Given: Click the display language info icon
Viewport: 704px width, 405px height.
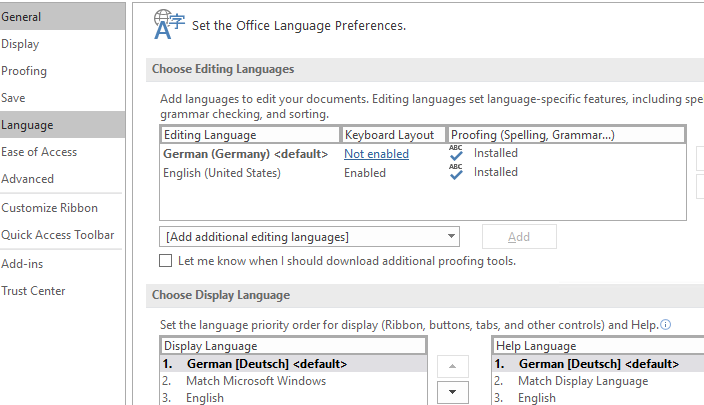Looking at the screenshot, I should [666, 324].
